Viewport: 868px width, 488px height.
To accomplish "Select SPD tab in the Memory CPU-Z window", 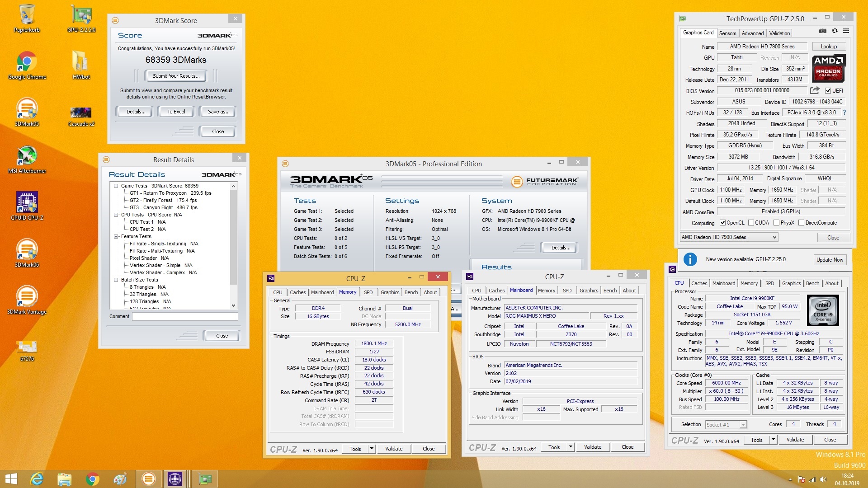I will point(368,292).
